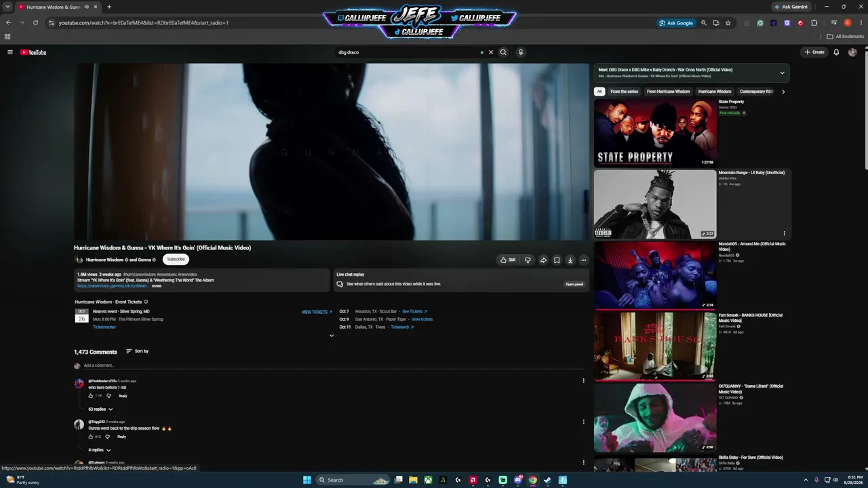Viewport: 868px width, 488px height.
Task: Open the Windows Start menu
Action: pos(307,480)
